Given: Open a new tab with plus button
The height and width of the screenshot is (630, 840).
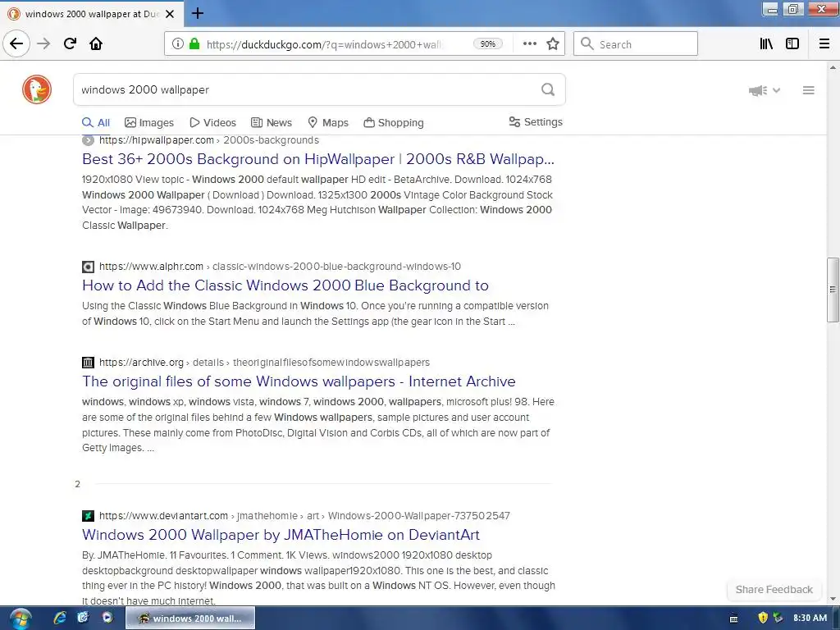Looking at the screenshot, I should 198,13.
